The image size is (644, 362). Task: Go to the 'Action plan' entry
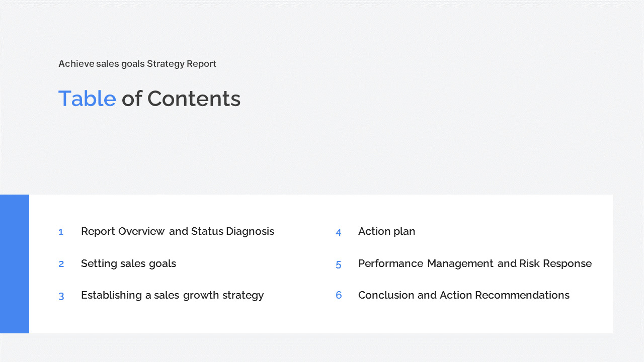(x=386, y=231)
